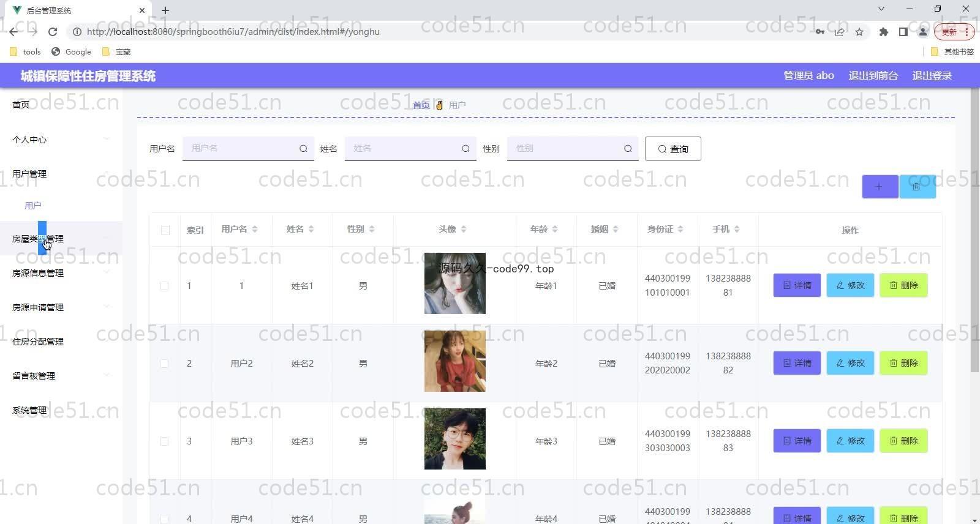
Task: Open the browser profile avatar icon
Action: point(922,32)
